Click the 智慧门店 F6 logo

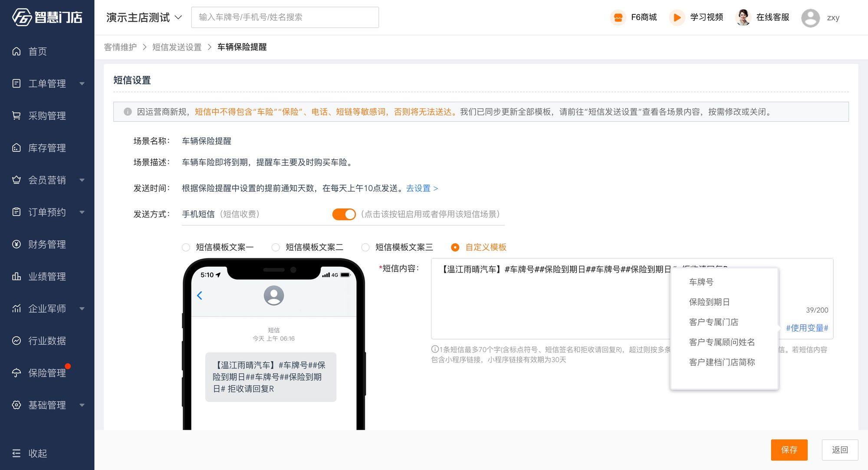coord(47,17)
